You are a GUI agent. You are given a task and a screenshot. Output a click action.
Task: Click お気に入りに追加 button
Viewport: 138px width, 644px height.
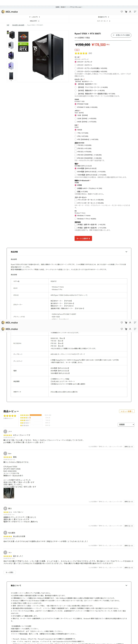[x=121, y=35]
